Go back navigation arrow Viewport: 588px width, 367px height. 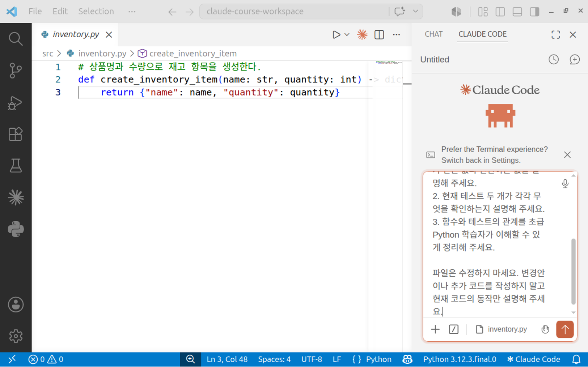(172, 12)
